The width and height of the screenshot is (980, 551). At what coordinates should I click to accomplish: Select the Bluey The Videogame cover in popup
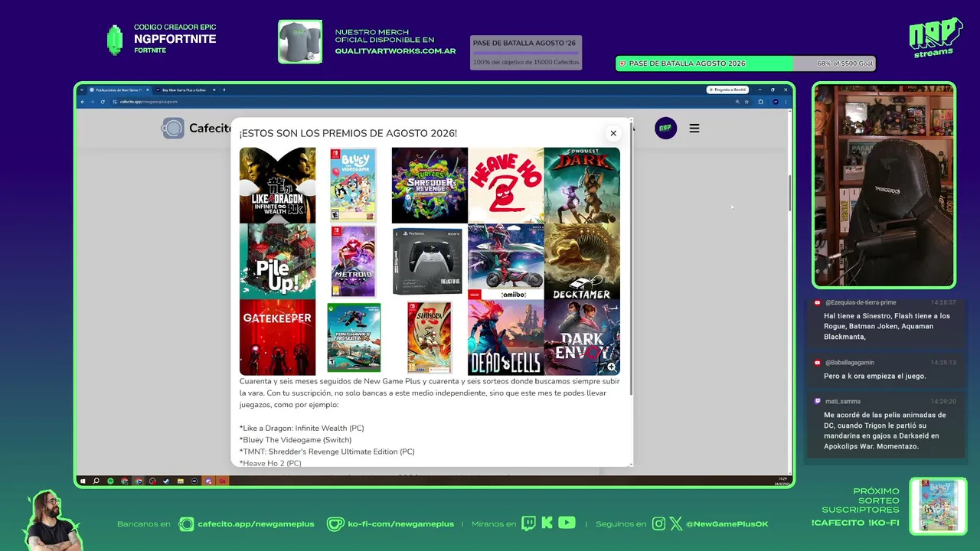(353, 185)
